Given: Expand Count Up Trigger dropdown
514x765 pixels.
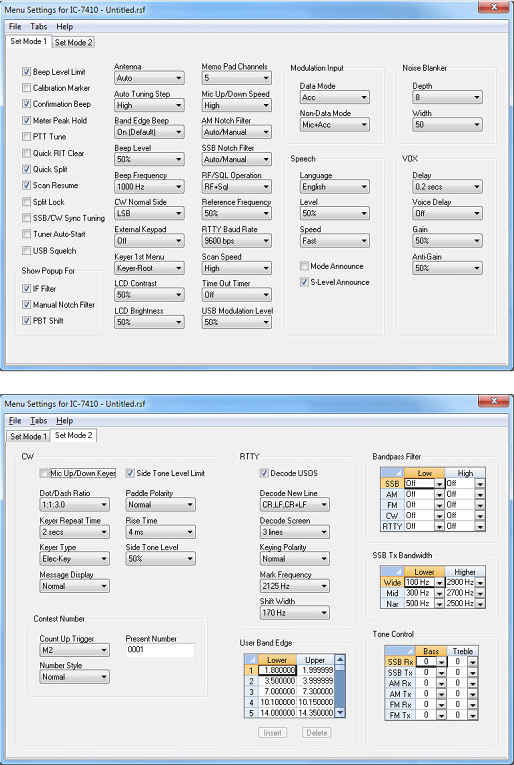Looking at the screenshot, I should coord(74,650).
